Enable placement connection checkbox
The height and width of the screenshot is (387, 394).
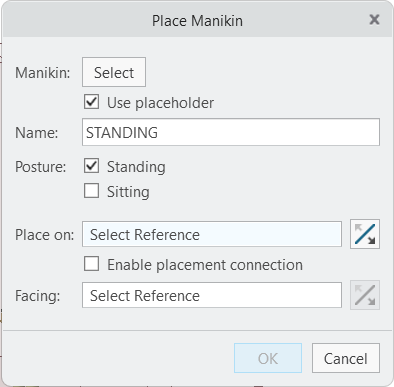coord(91,264)
